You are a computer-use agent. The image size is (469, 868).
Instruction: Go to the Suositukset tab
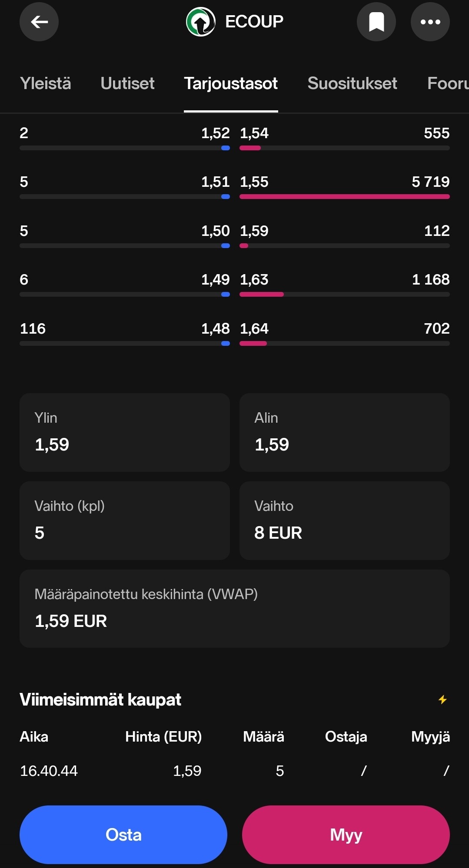pos(352,83)
